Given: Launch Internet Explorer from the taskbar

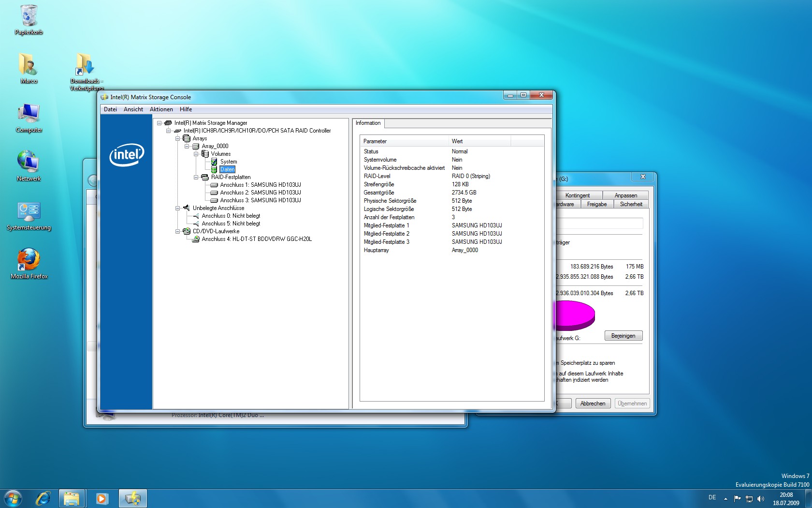Looking at the screenshot, I should tap(43, 498).
